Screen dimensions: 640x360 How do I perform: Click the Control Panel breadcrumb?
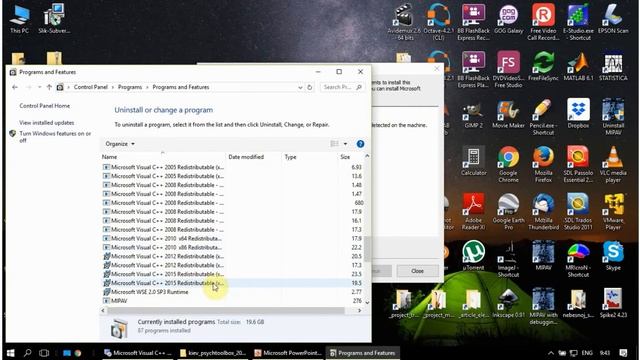pos(91,87)
